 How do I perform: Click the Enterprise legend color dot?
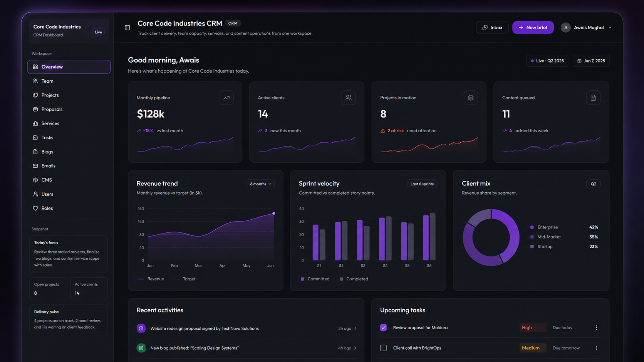point(532,227)
